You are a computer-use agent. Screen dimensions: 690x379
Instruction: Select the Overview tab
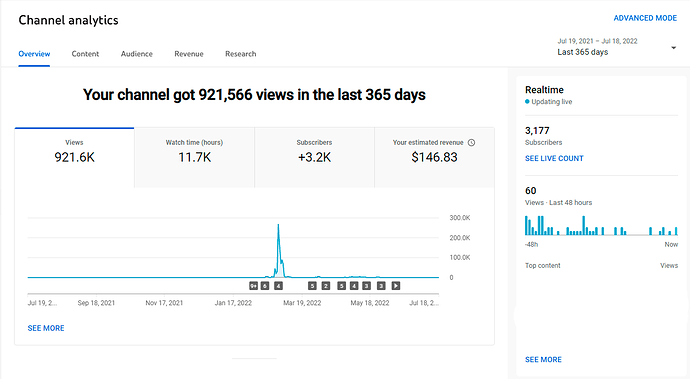(x=34, y=54)
